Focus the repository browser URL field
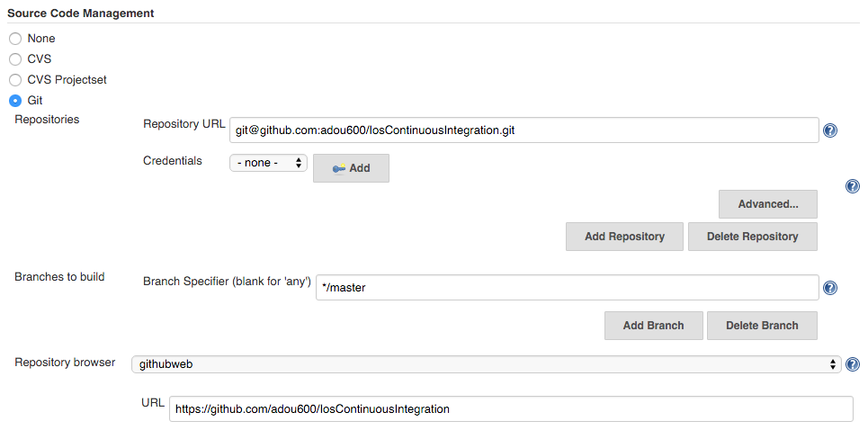This screenshot has width=868, height=430. click(511, 409)
